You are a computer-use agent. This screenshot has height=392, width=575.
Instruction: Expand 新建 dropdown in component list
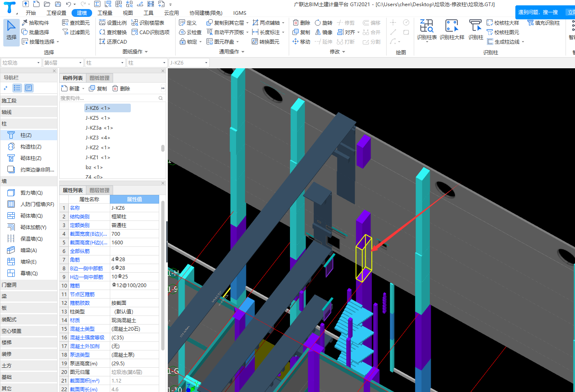click(x=83, y=88)
